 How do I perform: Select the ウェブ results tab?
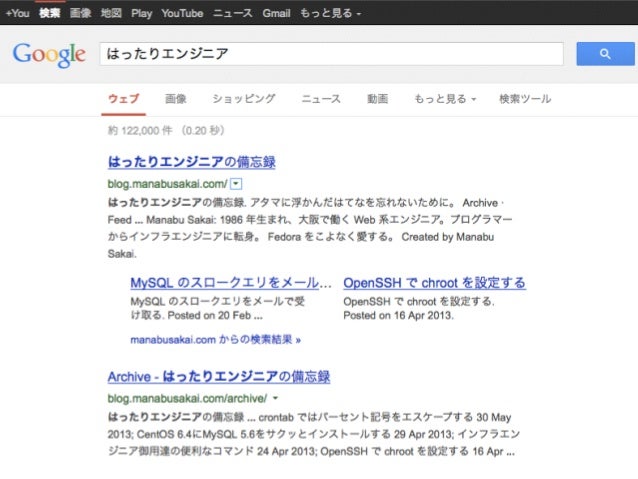coord(124,99)
